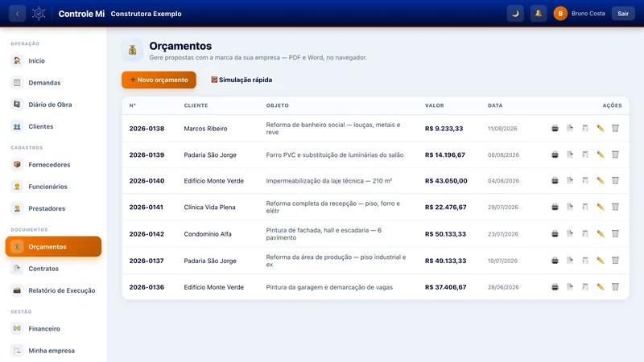
Task: Delete budget 2026-0138 with trash icon
Action: tap(615, 129)
